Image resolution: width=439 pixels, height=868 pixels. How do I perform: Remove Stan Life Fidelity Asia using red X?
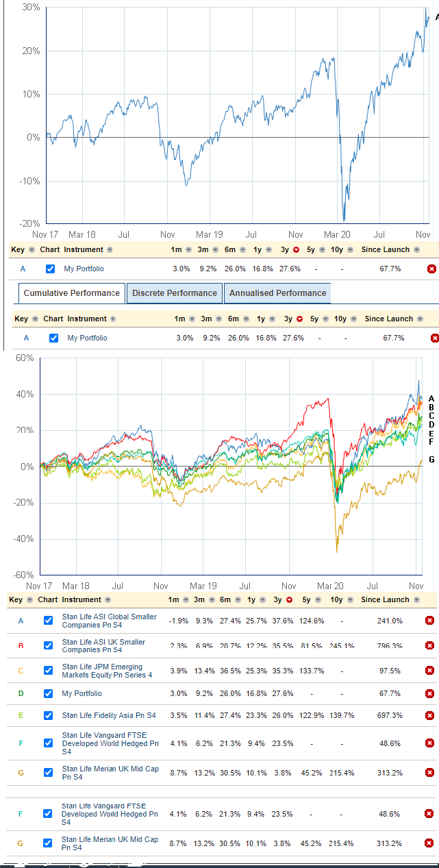click(x=429, y=715)
